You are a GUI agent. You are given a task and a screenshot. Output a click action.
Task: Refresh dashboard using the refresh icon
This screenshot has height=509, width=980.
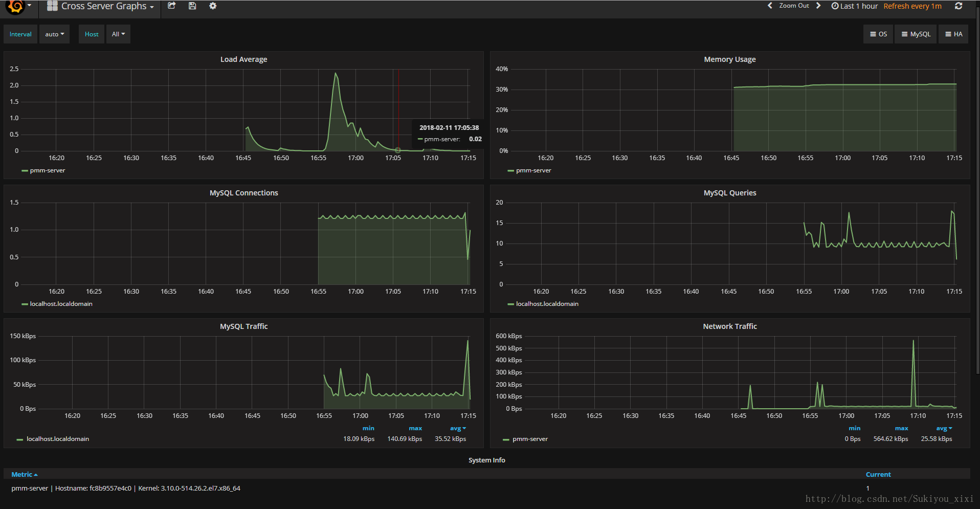[x=959, y=6]
